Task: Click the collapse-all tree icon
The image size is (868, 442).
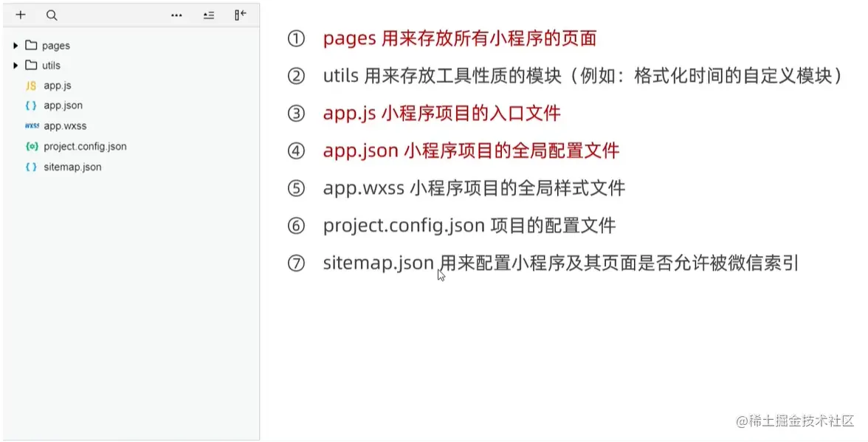Action: tap(209, 15)
